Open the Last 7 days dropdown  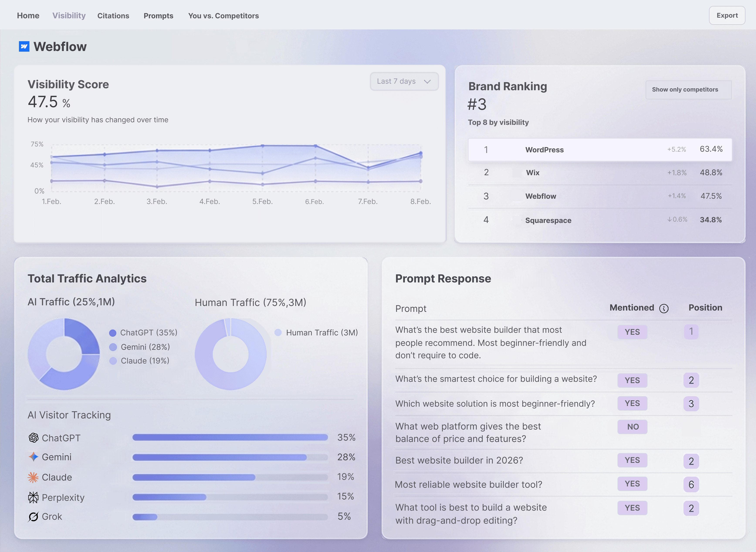pos(404,81)
